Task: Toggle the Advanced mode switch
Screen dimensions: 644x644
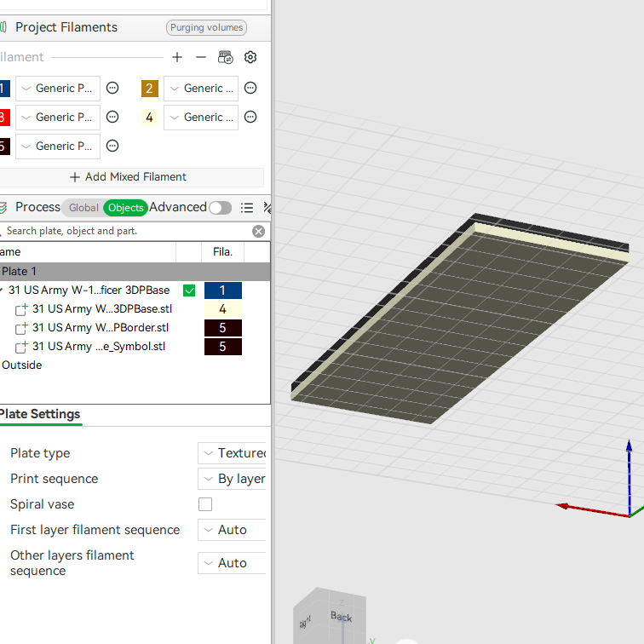Action: click(220, 208)
